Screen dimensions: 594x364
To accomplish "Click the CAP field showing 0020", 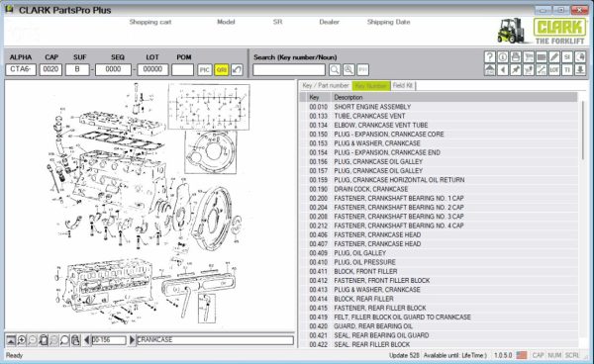I will coord(50,69).
